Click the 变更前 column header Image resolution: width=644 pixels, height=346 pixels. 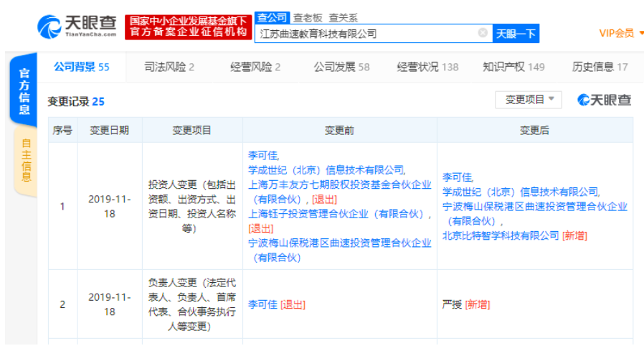[339, 130]
